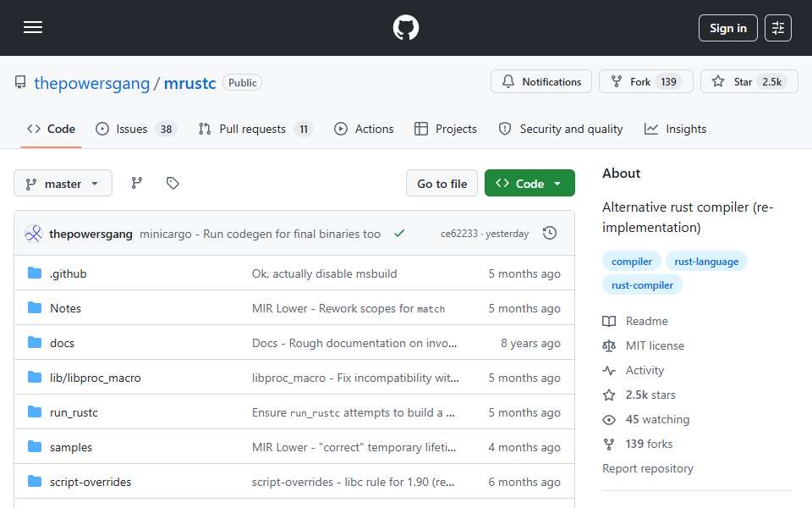
Task: Click the repository book icon beside thepowersgang
Action: click(x=20, y=82)
